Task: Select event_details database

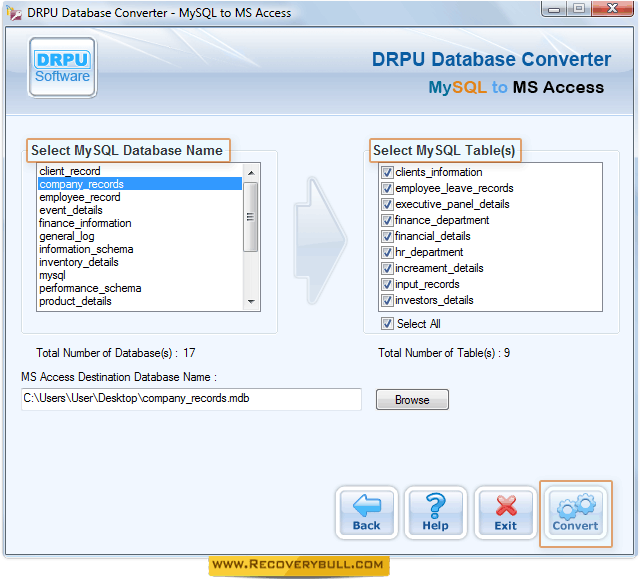Action: point(140,210)
